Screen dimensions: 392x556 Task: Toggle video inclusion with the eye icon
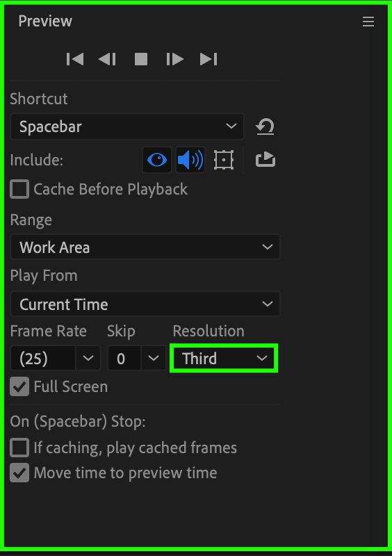pos(157,160)
